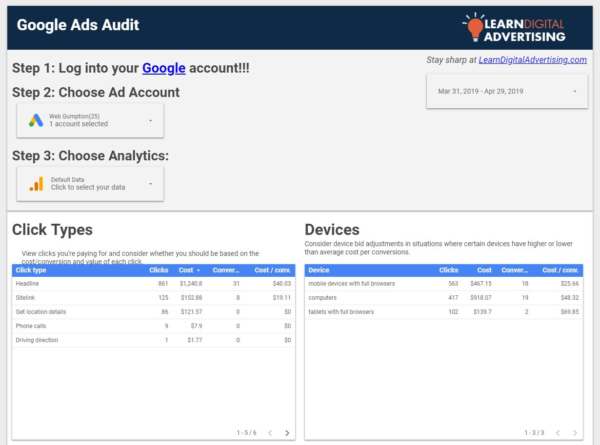Click the Sitelink clicks value 125

tap(163, 298)
